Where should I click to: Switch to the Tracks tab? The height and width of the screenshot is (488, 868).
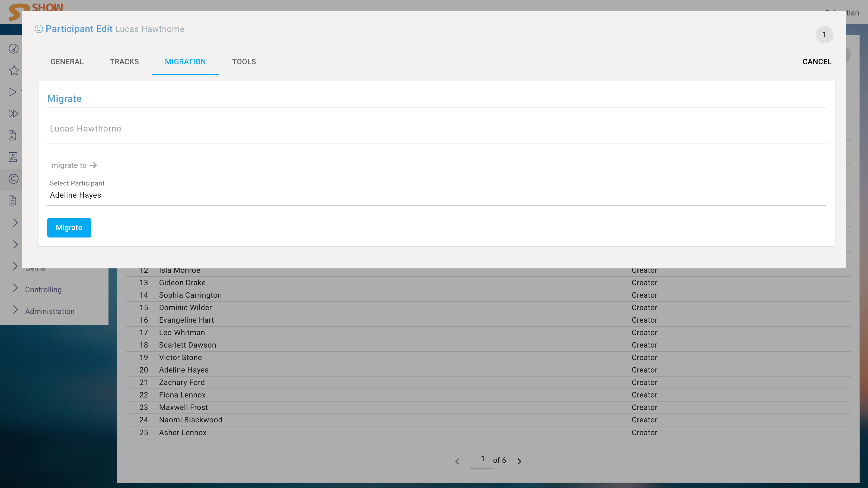click(124, 62)
